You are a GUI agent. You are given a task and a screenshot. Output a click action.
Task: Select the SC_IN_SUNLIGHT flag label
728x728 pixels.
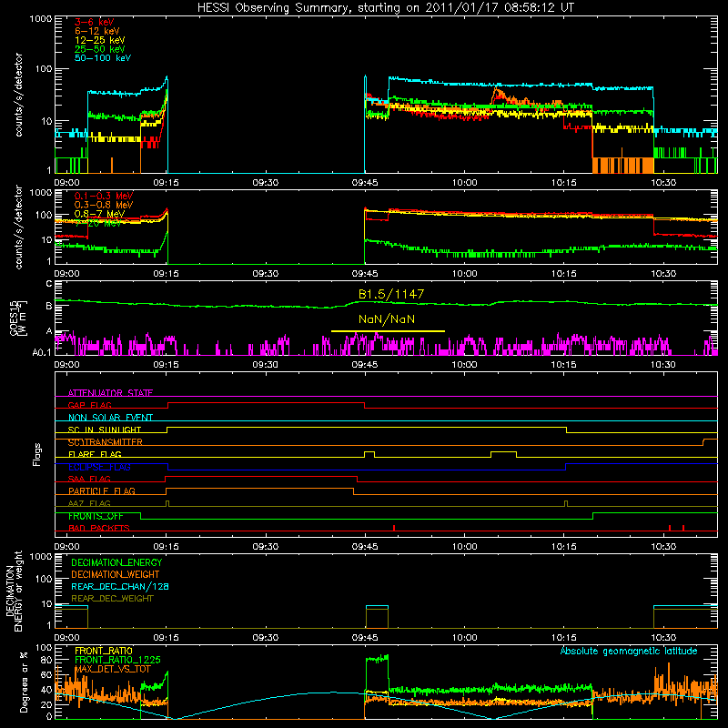pyautogui.click(x=105, y=430)
